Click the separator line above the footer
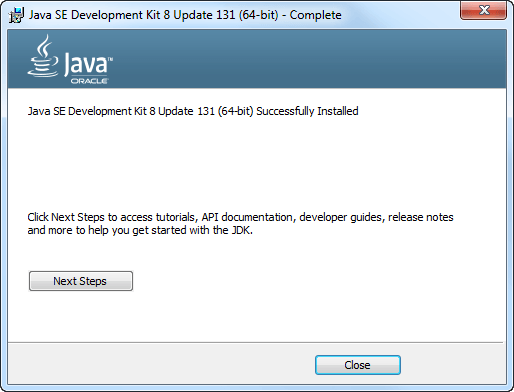Image resolution: width=514 pixels, height=392 pixels. click(255, 342)
